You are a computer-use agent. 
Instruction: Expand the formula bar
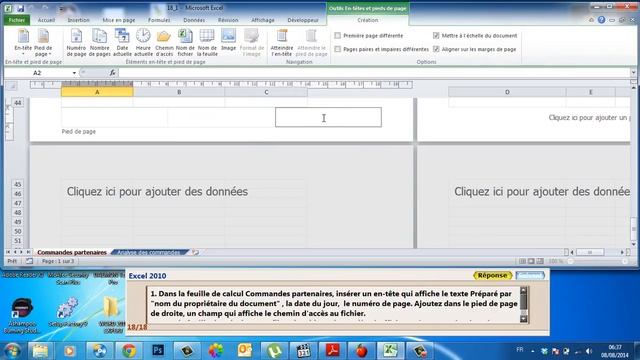(x=633, y=73)
